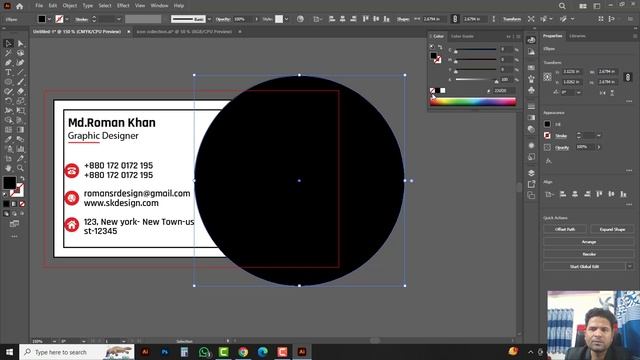640x360 pixels.
Task: Select the Ellipse shape tool
Action: pyautogui.click(x=9, y=82)
